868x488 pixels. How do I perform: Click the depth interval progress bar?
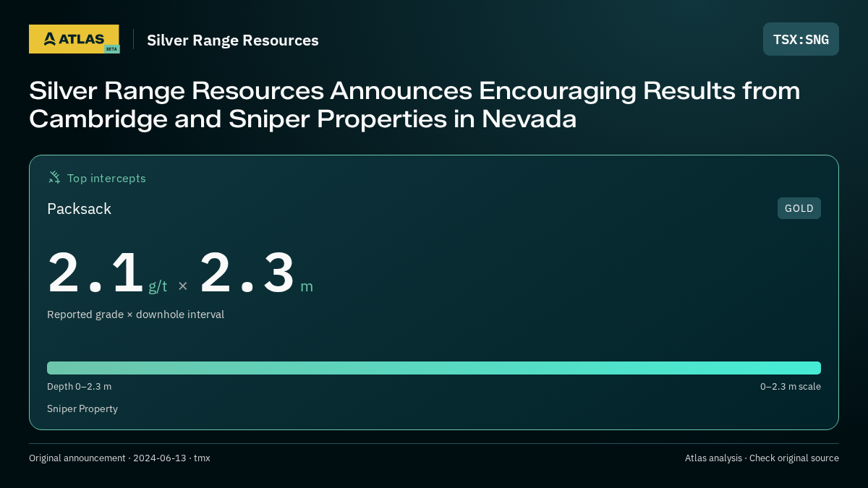(434, 368)
